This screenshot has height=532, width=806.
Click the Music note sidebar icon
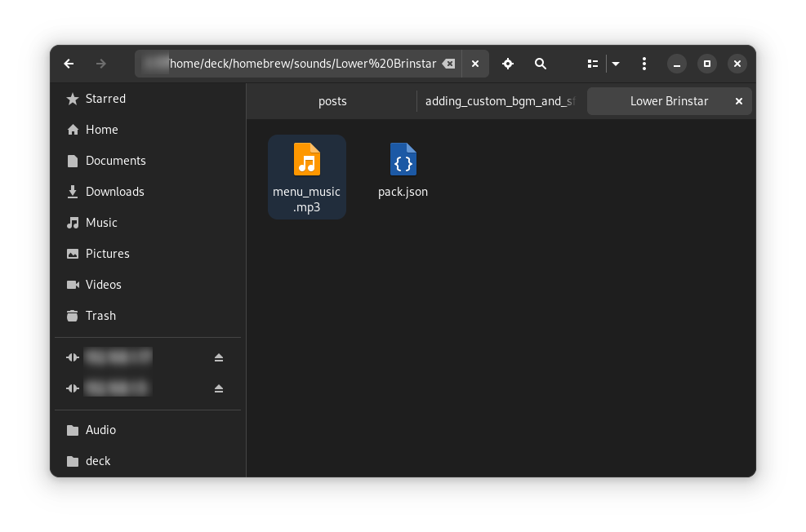[x=73, y=223]
